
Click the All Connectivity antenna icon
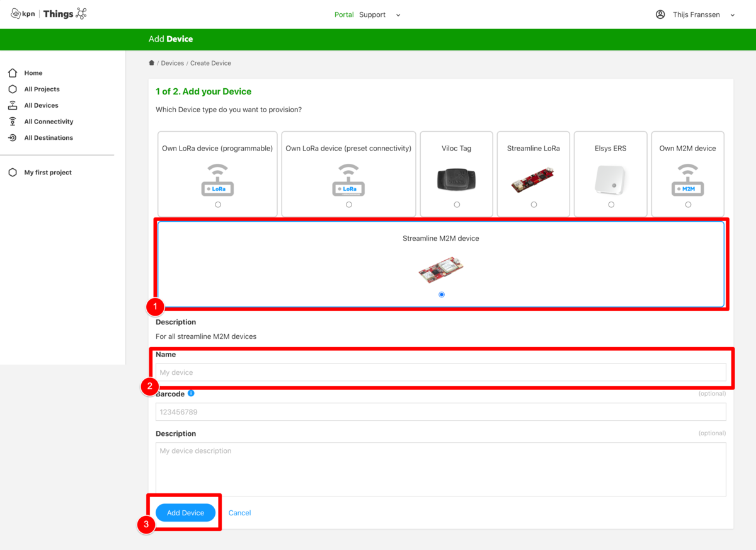point(13,122)
